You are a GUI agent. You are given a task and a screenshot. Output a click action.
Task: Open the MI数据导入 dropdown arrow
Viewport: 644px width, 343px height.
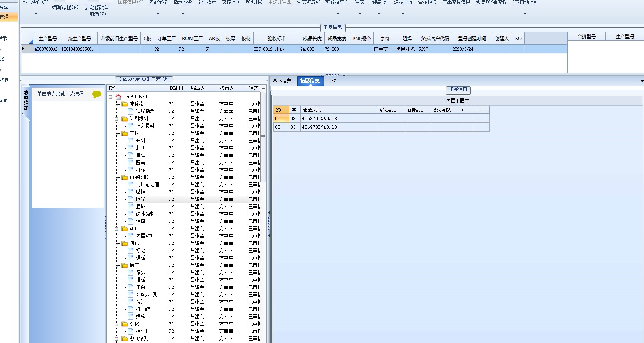(337, 14)
